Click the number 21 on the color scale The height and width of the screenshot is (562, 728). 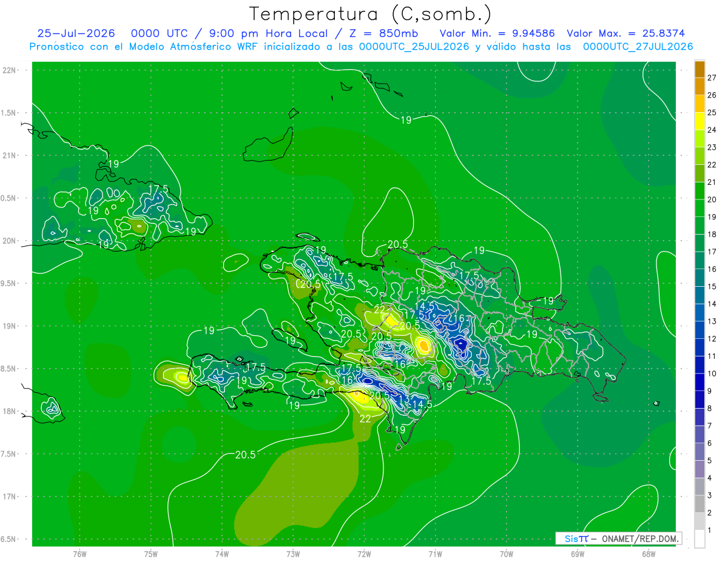click(712, 182)
